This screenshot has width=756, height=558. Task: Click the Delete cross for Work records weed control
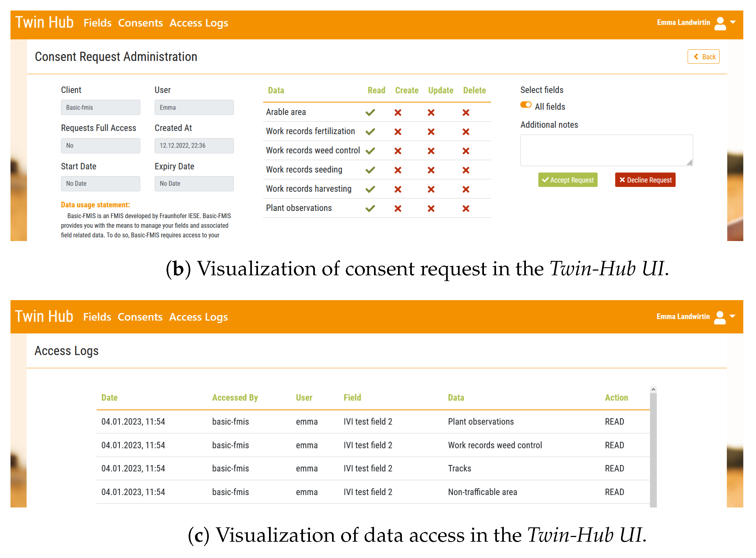point(466,151)
